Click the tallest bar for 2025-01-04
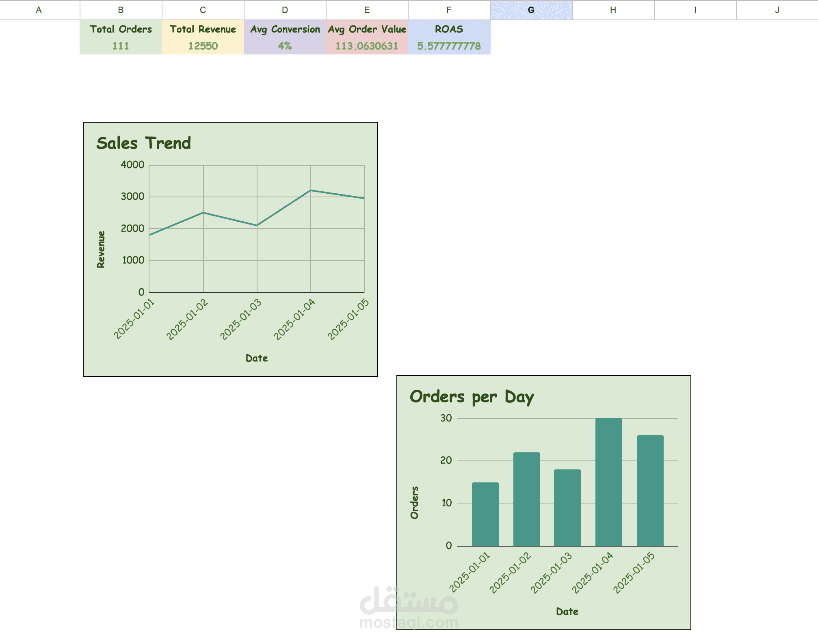The width and height of the screenshot is (818, 644). [x=609, y=482]
